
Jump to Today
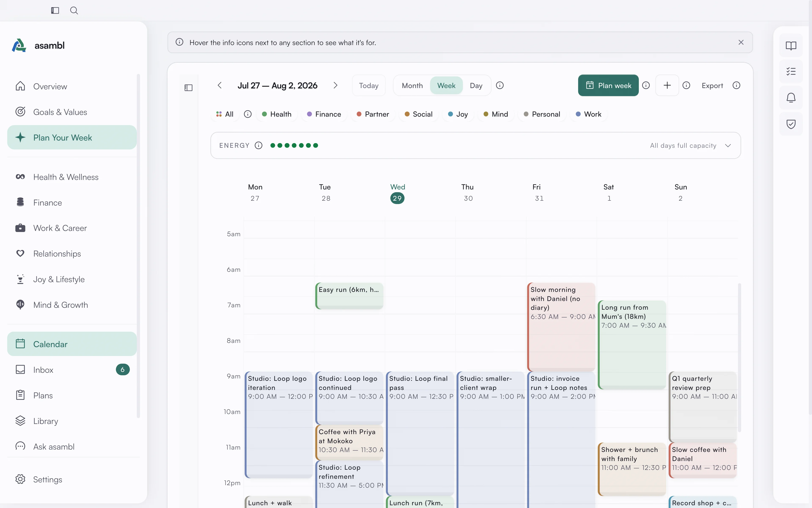369,85
